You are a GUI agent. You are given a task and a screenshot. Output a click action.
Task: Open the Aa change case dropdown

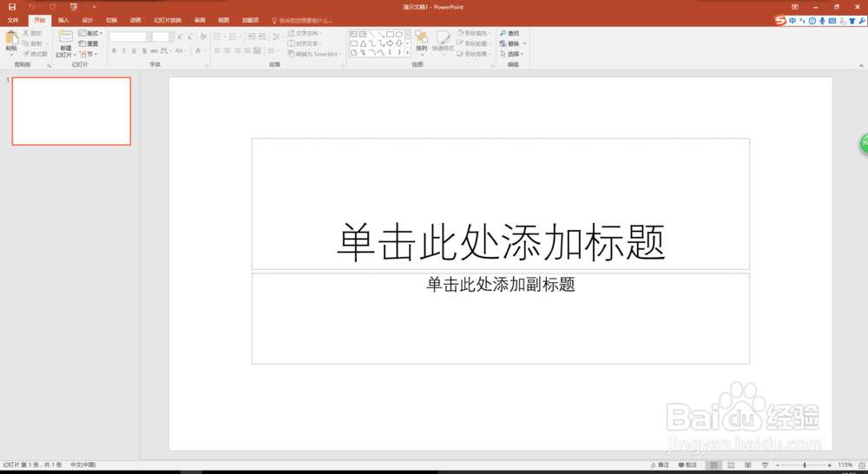pos(181,51)
